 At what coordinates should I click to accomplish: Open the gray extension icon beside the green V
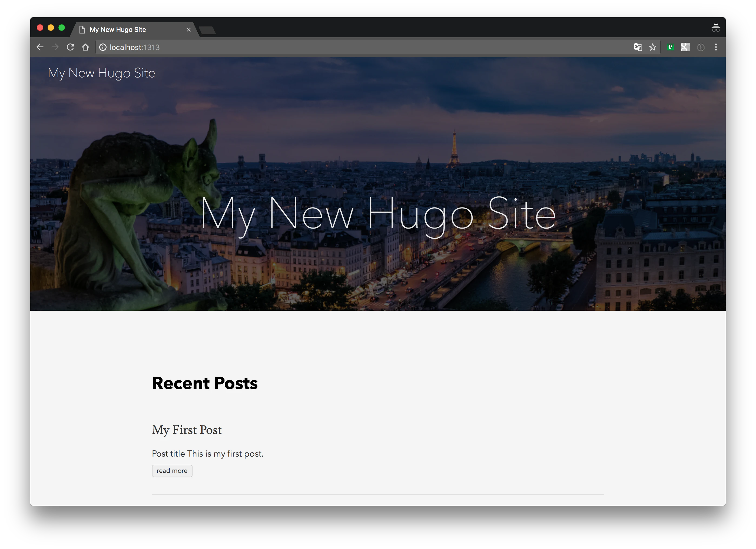coord(685,47)
